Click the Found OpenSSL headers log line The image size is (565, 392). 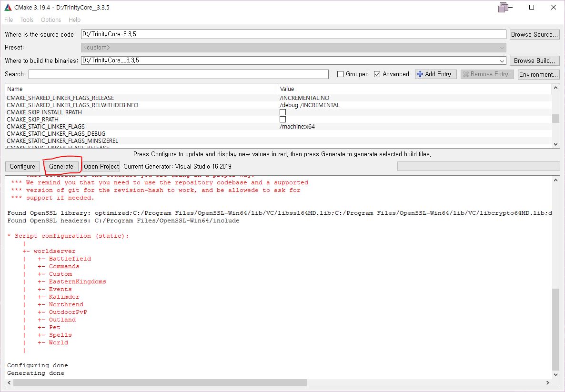pyautogui.click(x=123, y=221)
